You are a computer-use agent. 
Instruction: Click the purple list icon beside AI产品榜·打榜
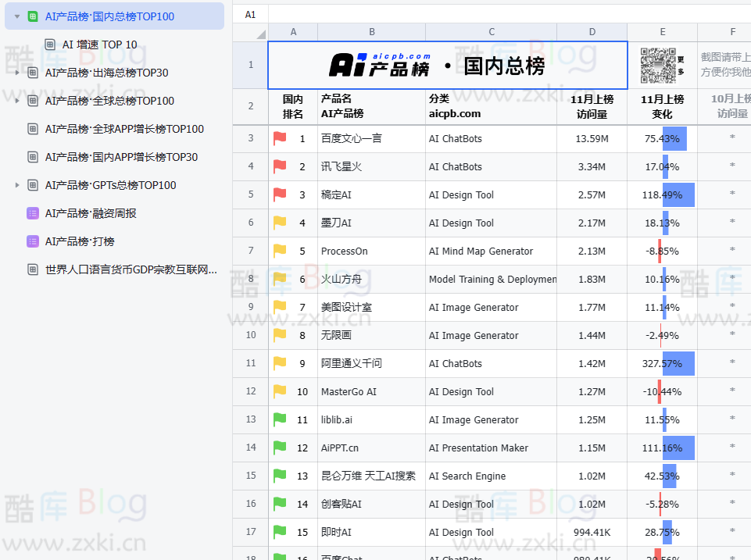tap(31, 241)
